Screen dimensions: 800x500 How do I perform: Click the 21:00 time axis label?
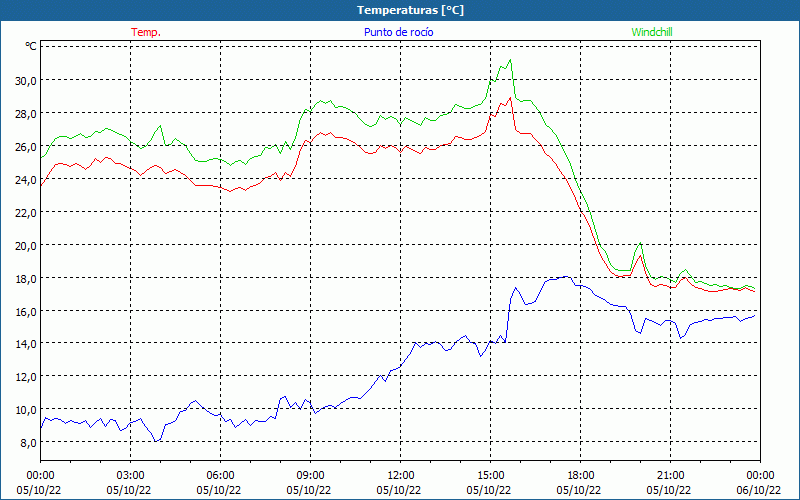(670, 476)
